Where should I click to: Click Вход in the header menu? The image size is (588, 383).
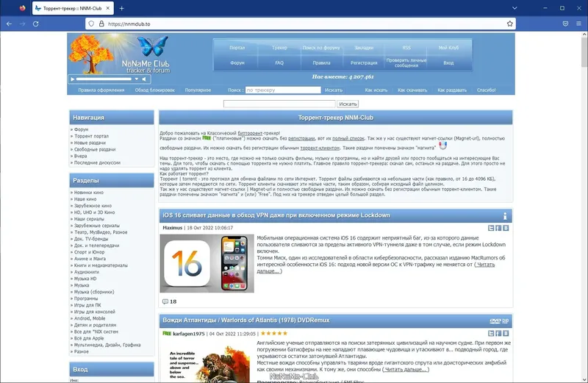click(x=448, y=63)
